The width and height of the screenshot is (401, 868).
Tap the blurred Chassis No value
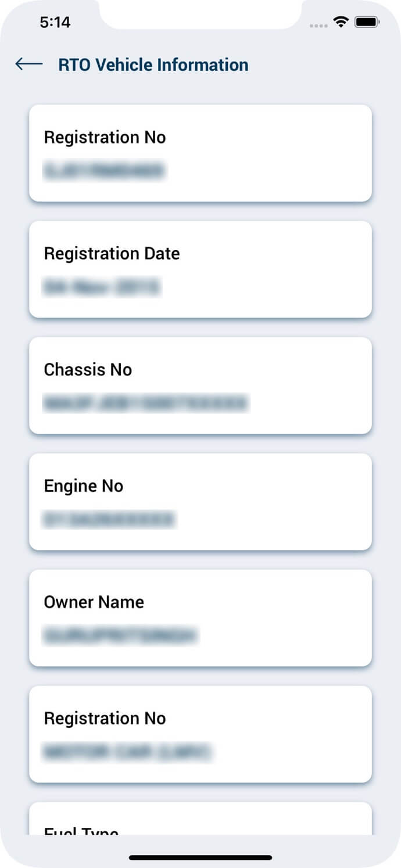[145, 403]
